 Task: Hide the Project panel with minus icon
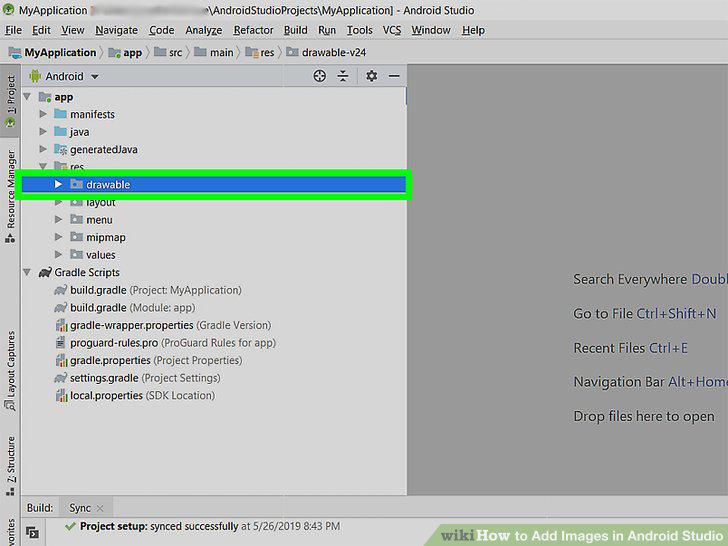tap(394, 76)
